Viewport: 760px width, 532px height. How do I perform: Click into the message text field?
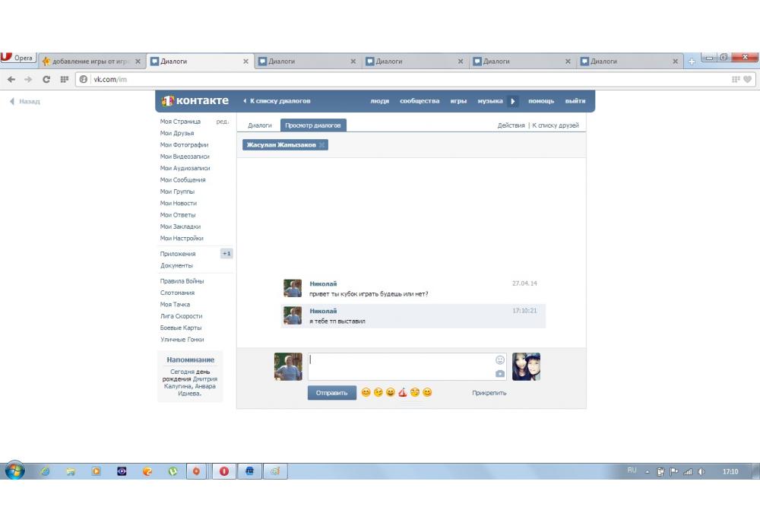coord(399,366)
